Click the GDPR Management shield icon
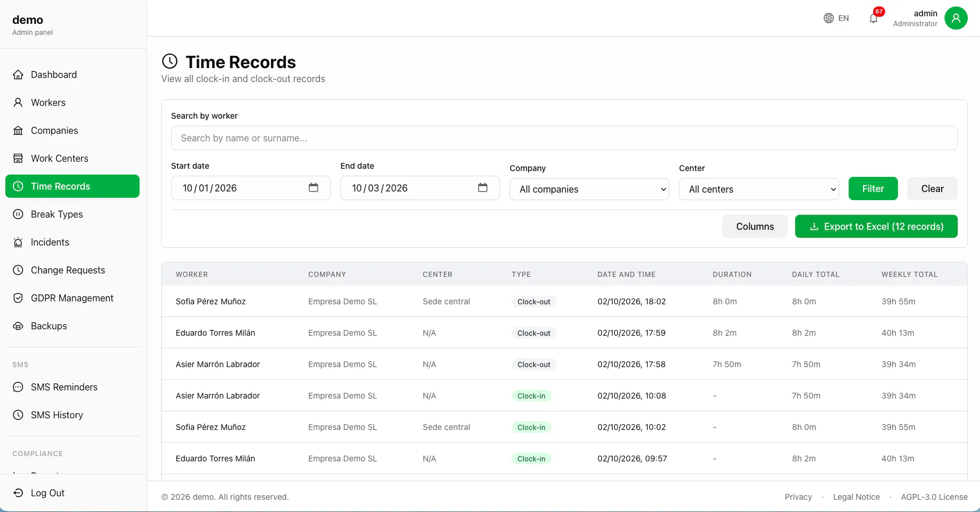 click(18, 298)
